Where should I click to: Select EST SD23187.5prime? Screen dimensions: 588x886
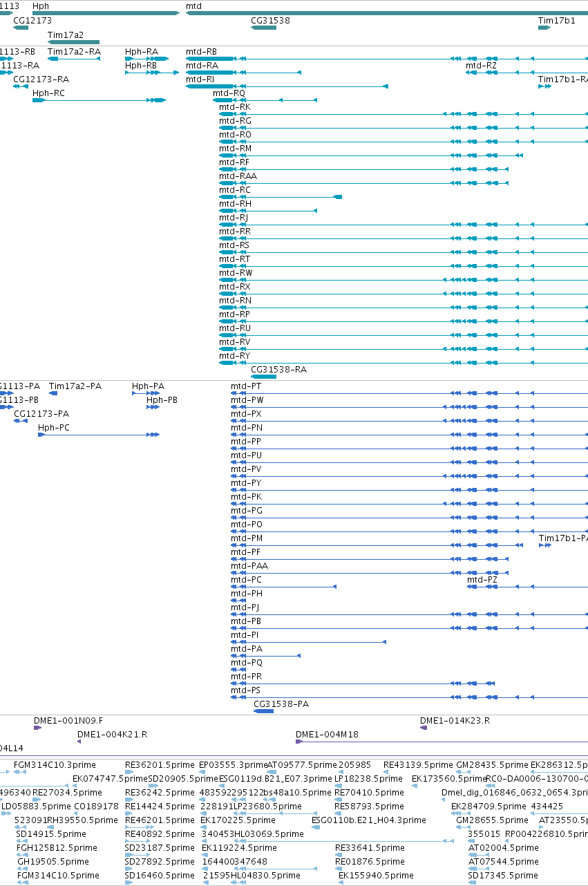(x=161, y=848)
